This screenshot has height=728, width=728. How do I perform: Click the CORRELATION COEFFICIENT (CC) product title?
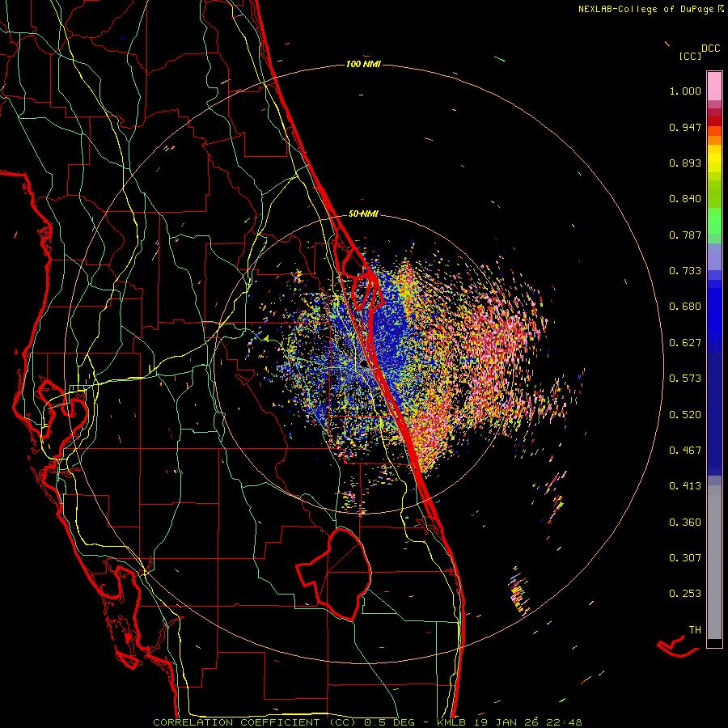[x=255, y=722]
